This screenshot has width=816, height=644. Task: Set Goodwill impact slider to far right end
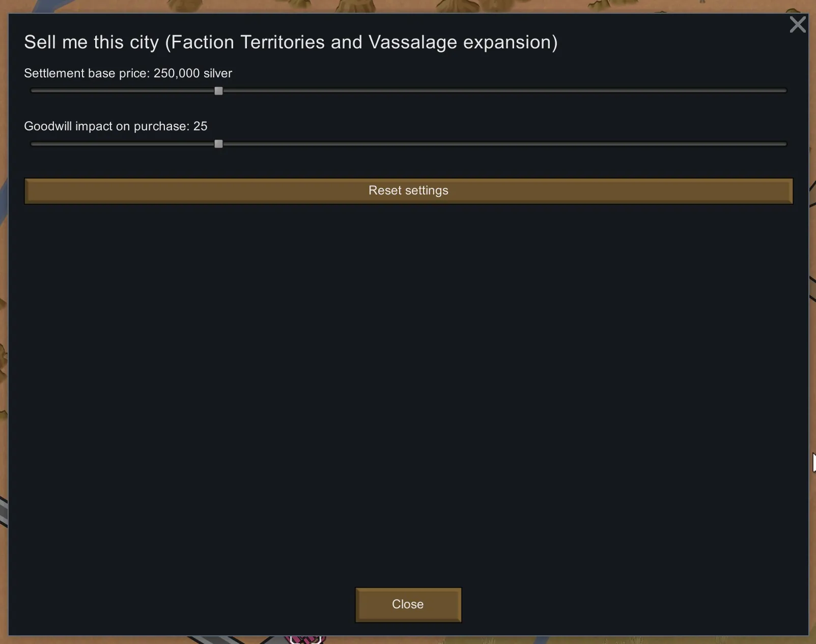click(785, 144)
